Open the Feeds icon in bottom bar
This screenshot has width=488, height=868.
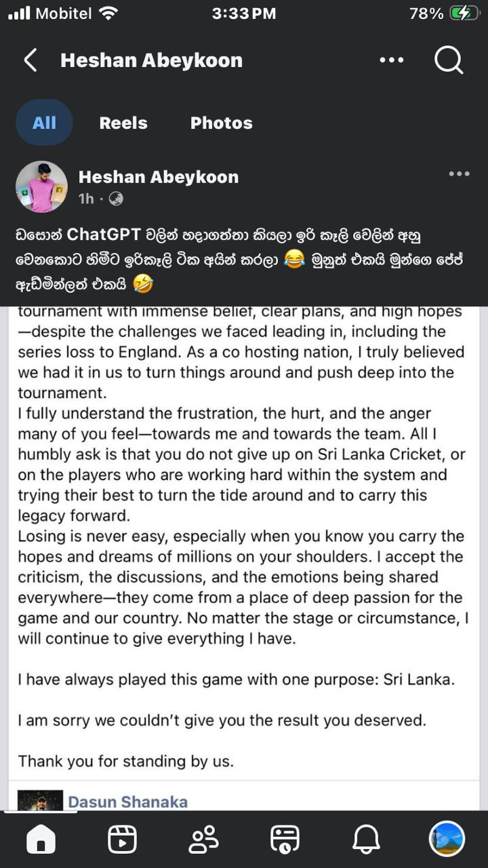(x=285, y=840)
